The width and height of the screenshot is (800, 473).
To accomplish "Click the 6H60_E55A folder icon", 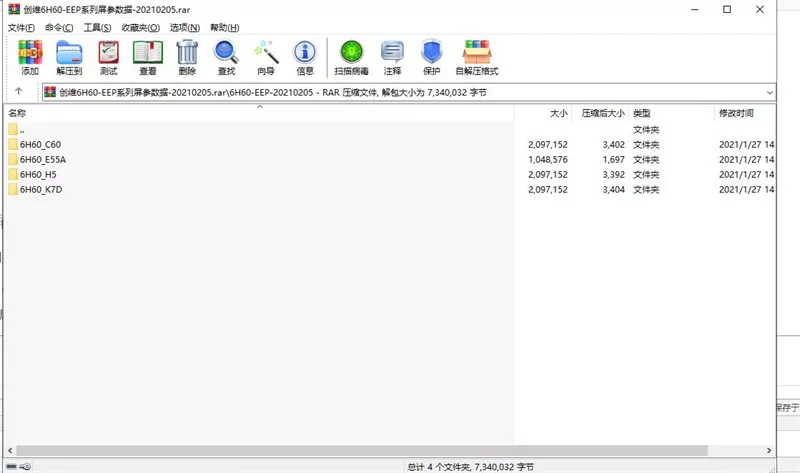I will click(x=13, y=159).
